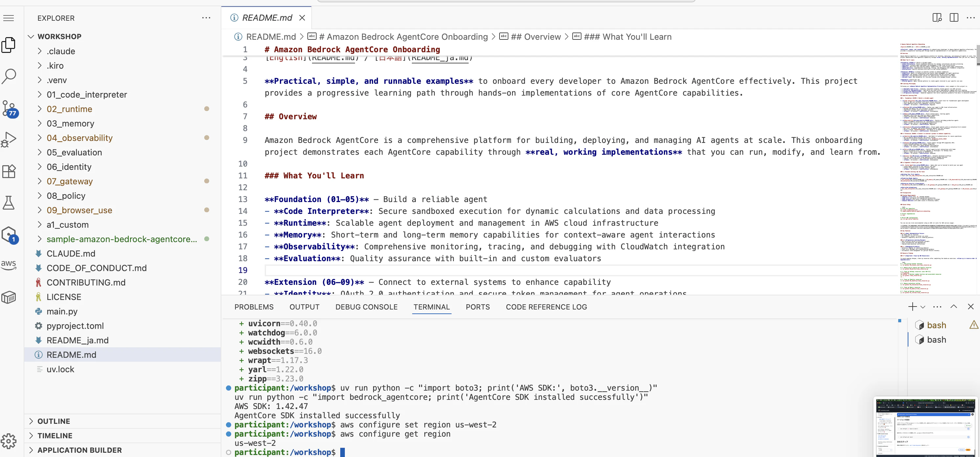
Task: Open the Extensions view
Action: click(x=9, y=171)
